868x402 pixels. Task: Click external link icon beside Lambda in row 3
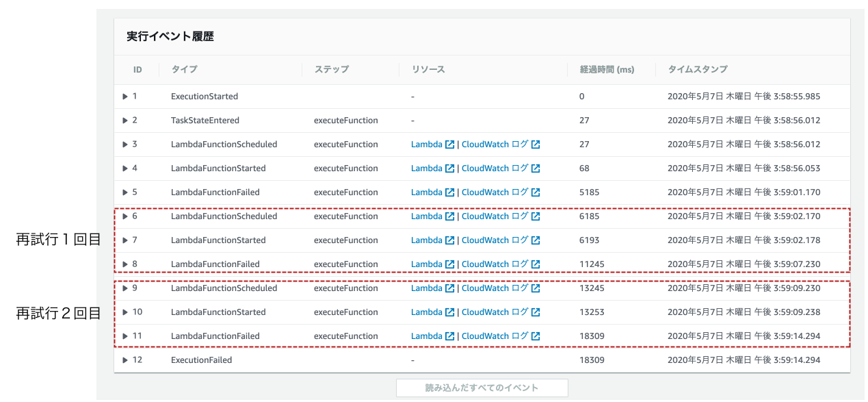[449, 145]
